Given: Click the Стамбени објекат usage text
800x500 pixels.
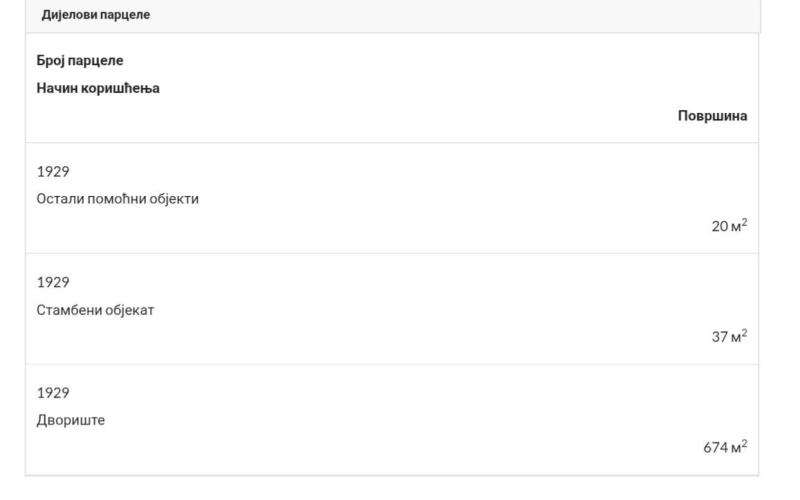Looking at the screenshot, I should point(95,310).
